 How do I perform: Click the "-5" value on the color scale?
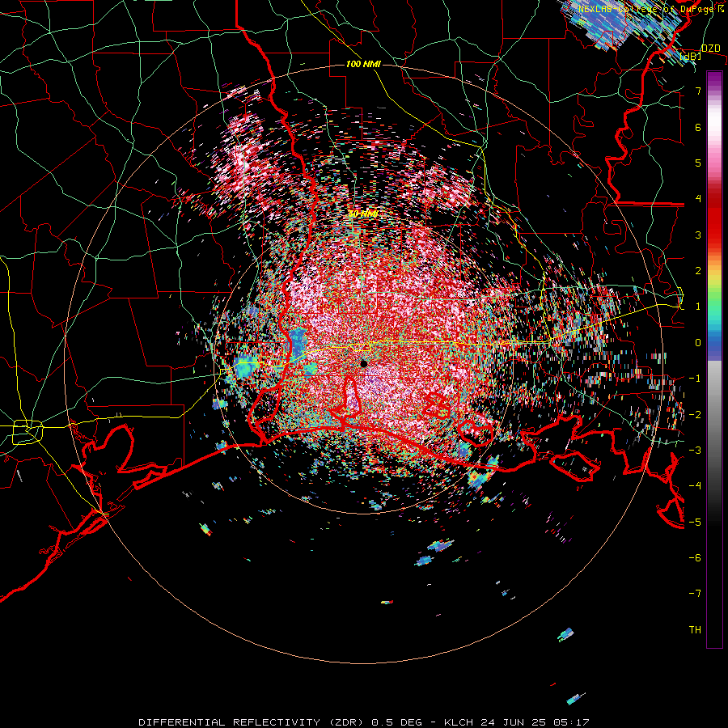click(x=695, y=523)
